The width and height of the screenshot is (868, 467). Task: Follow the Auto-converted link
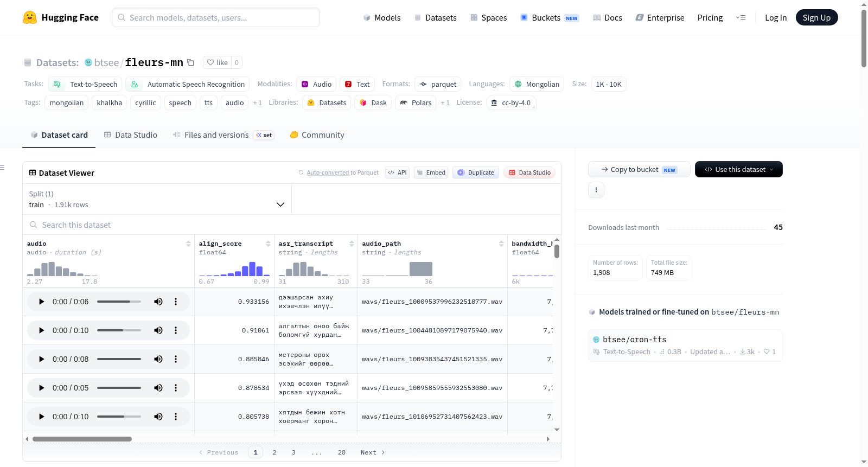(x=328, y=172)
